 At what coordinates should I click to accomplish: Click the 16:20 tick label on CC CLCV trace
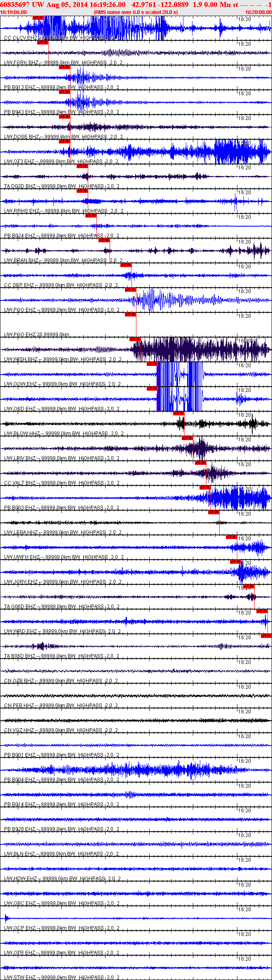tap(245, 19)
